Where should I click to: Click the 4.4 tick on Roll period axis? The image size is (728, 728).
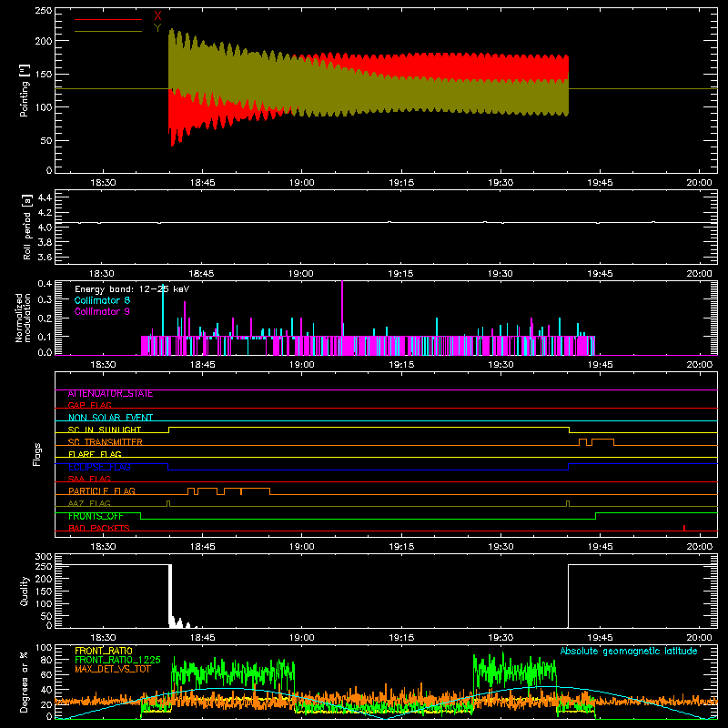[x=45, y=197]
